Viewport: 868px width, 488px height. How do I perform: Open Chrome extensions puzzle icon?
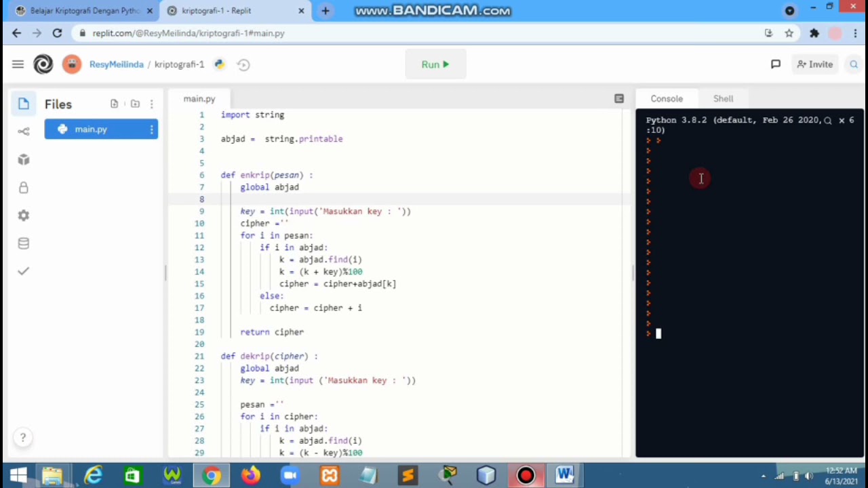(814, 33)
